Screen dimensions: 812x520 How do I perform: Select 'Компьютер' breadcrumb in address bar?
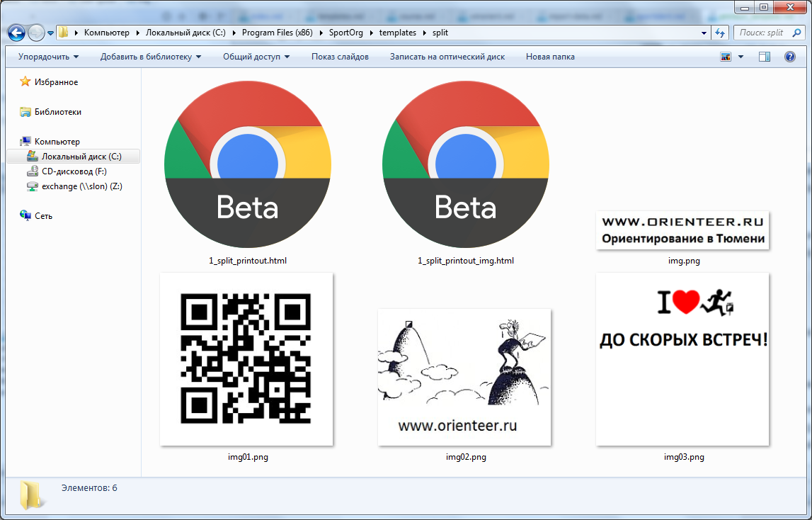click(x=107, y=33)
